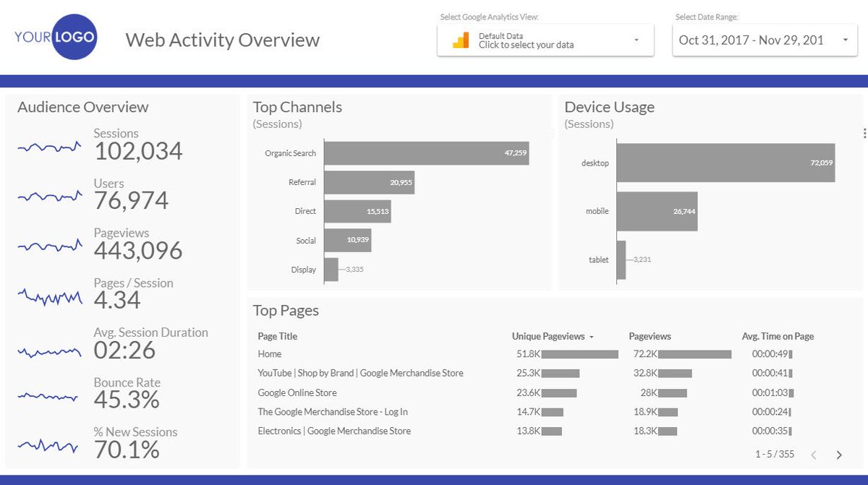Select the mobile device bar
This screenshot has height=485, width=868.
(x=658, y=211)
